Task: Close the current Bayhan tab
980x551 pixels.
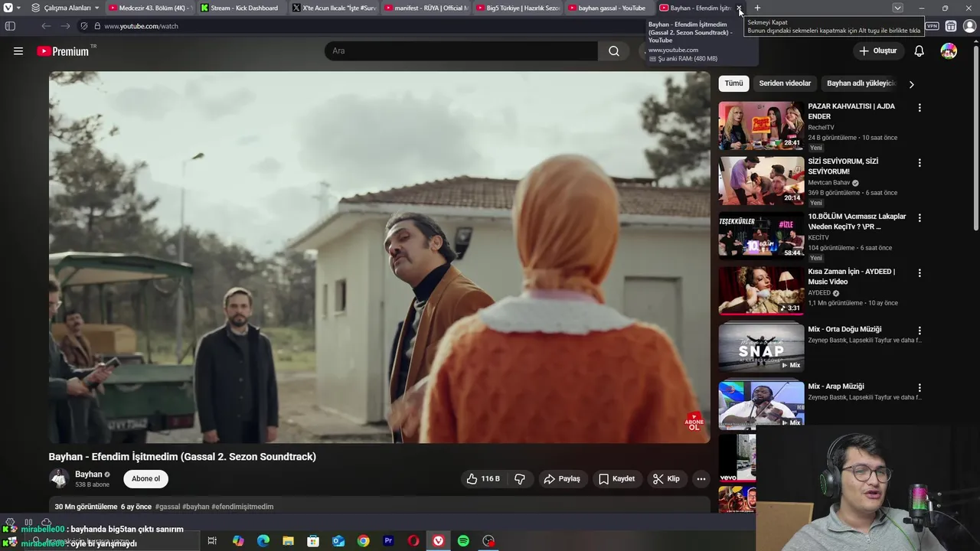Action: (x=739, y=8)
